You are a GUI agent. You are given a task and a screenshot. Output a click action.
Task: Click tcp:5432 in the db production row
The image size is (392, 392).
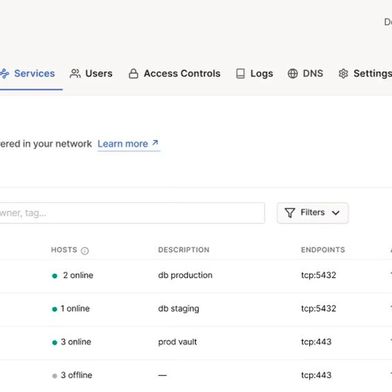[319, 275]
